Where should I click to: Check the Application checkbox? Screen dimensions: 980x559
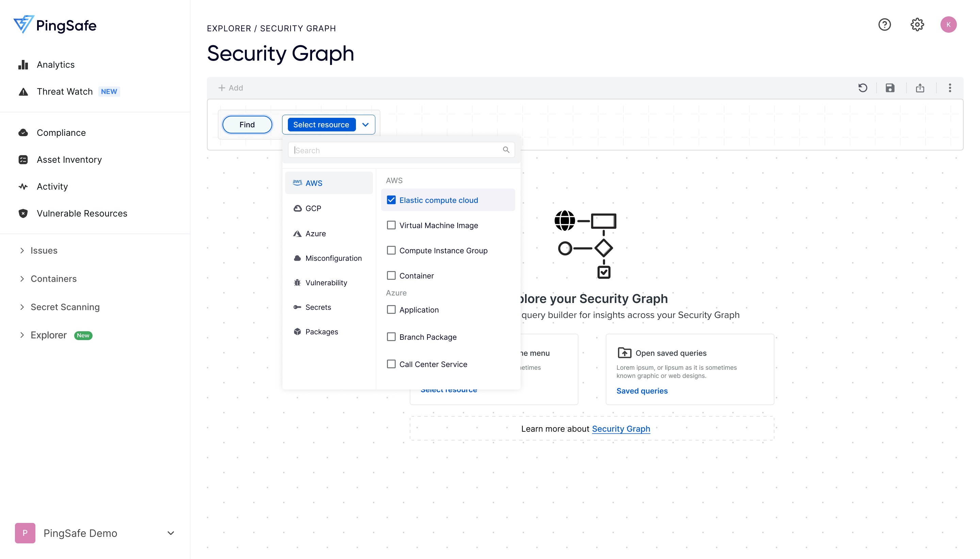click(391, 309)
